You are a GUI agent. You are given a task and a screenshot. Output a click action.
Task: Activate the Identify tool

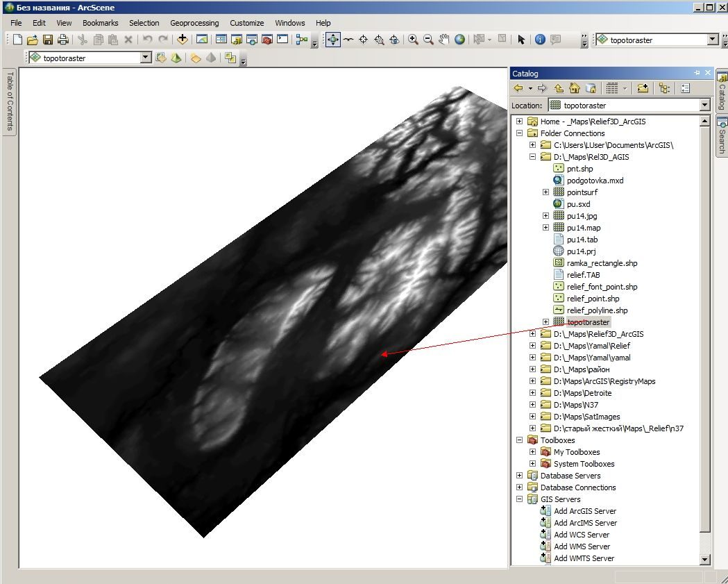[x=540, y=40]
